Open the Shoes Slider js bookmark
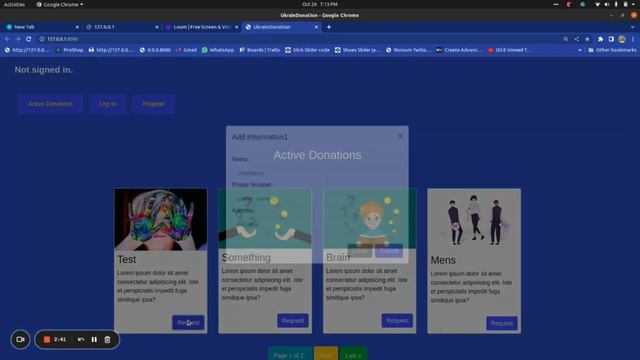This screenshot has height=360, width=640. pyautogui.click(x=358, y=50)
